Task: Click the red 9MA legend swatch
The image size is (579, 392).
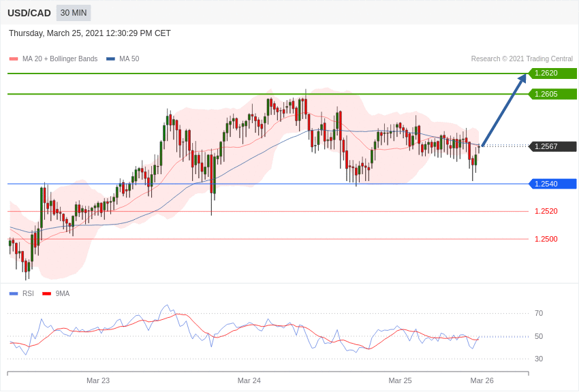Action: point(47,293)
